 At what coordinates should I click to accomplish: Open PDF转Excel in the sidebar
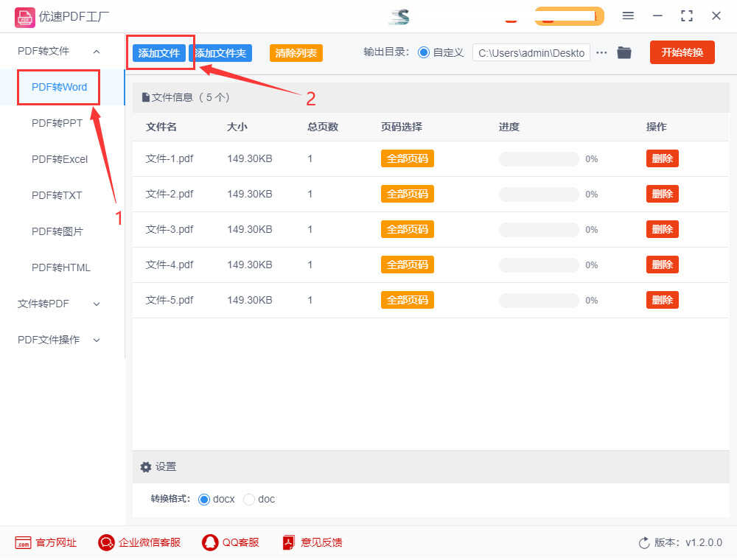tap(60, 159)
